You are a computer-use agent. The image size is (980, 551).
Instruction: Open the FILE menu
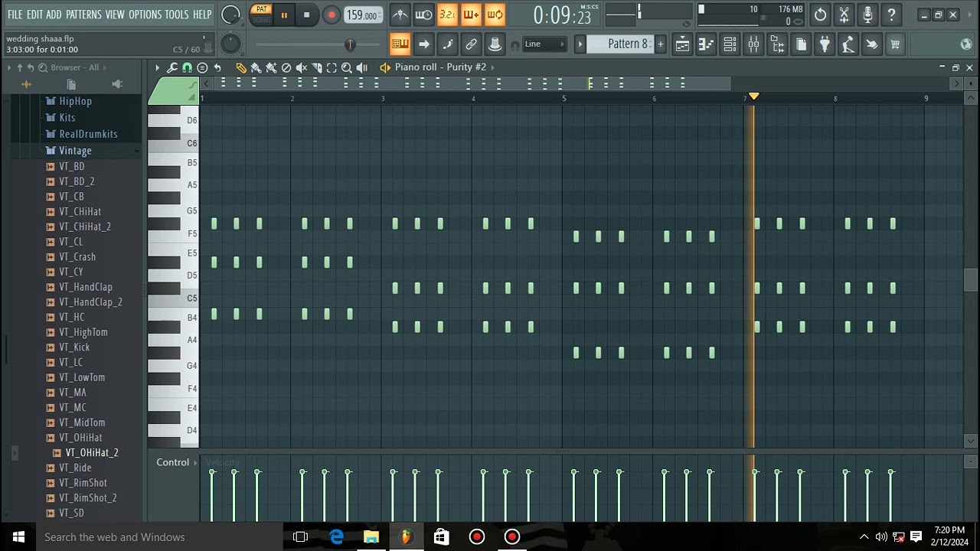point(15,15)
